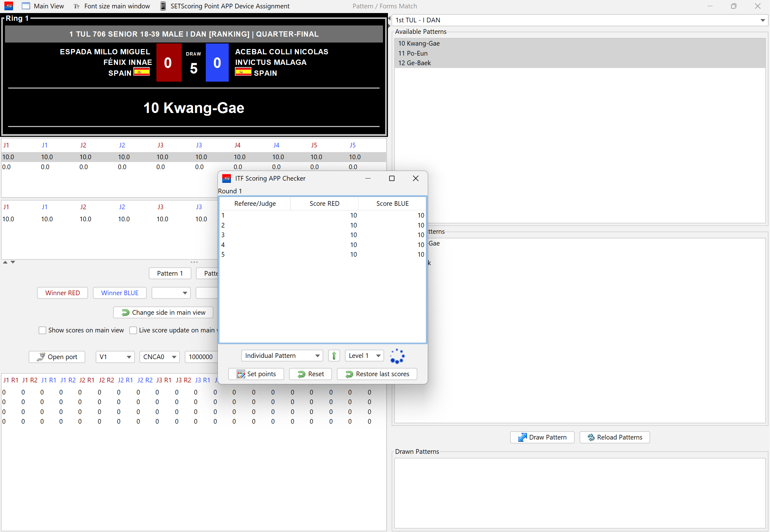Open Font size main window menu
This screenshot has width=770, height=532.
click(x=112, y=6)
